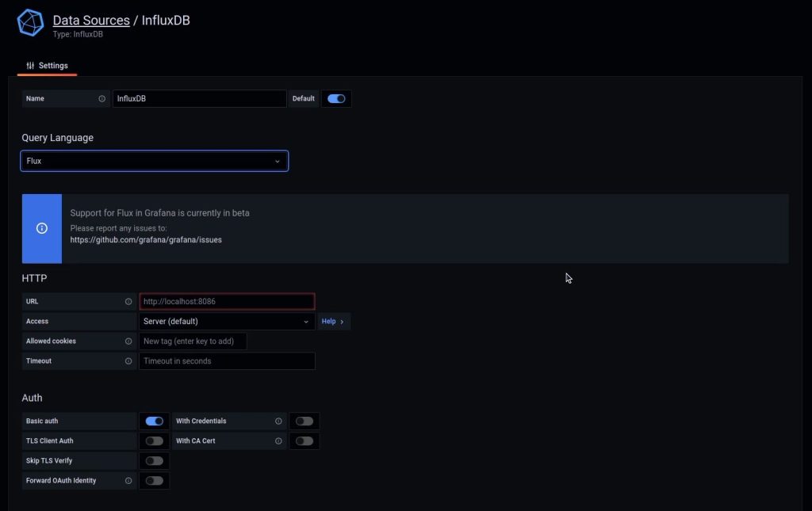The width and height of the screenshot is (812, 511).
Task: Click the InfluxDB data source logo icon
Action: [x=30, y=23]
